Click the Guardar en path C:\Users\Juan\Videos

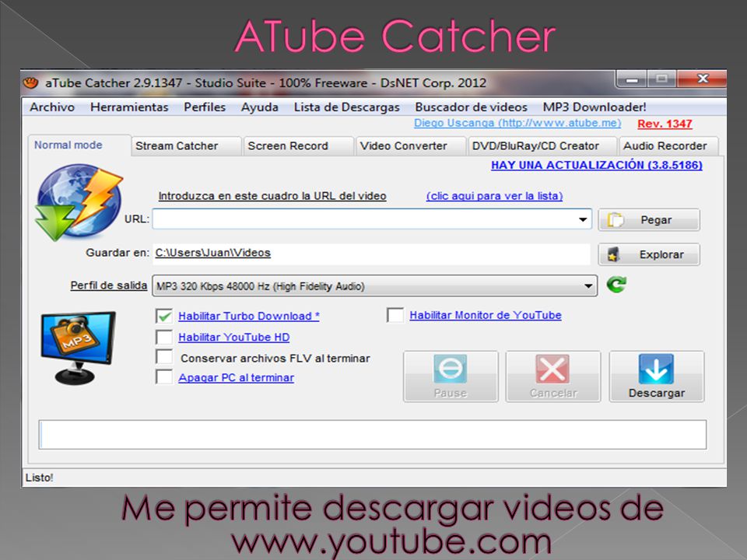[x=213, y=253]
